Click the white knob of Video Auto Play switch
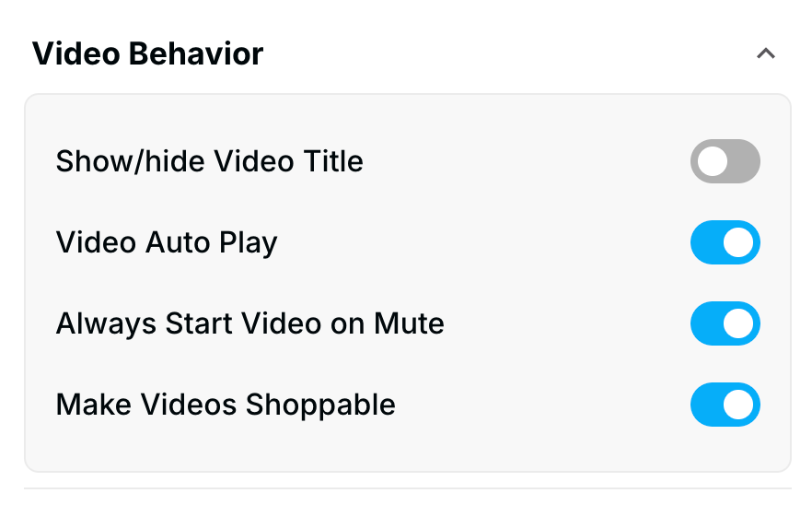The height and width of the screenshot is (505, 812). 738,242
